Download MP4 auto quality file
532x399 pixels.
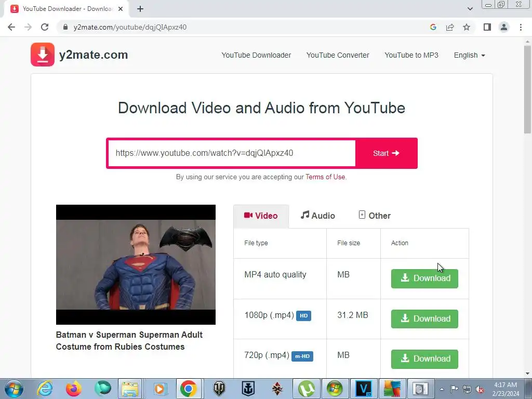[x=424, y=278]
